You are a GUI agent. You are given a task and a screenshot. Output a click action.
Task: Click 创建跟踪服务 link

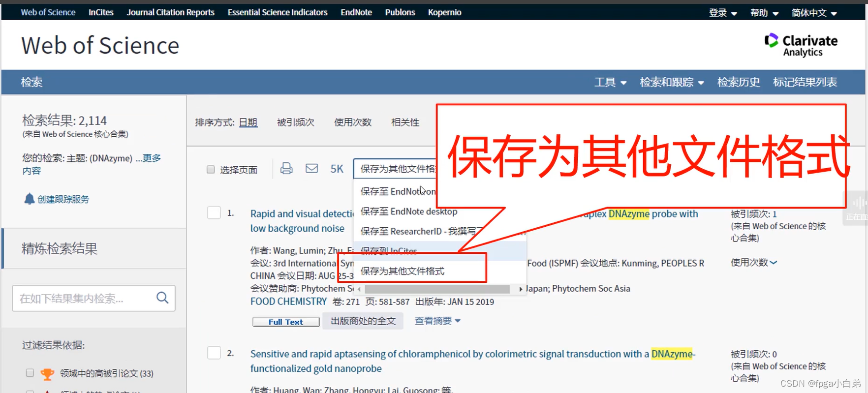pos(63,199)
